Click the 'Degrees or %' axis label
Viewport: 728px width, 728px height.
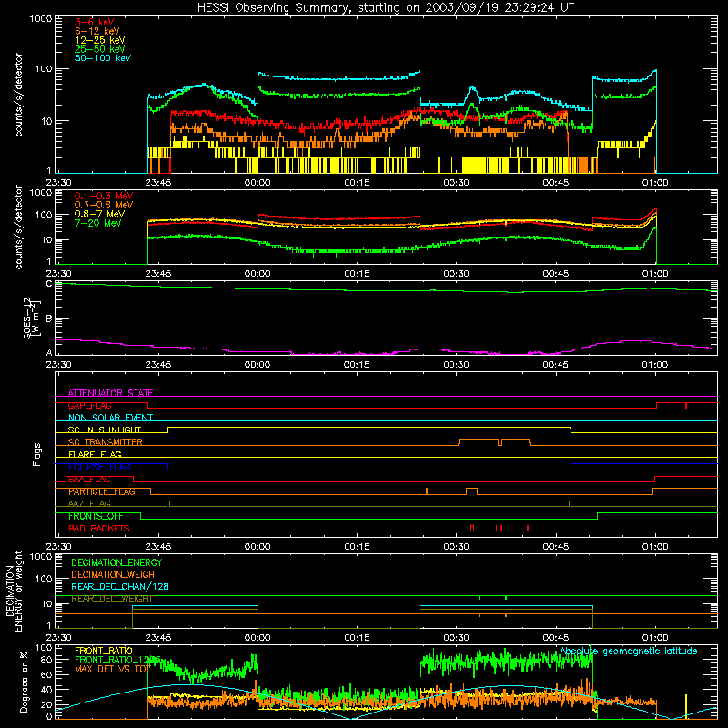(24, 682)
